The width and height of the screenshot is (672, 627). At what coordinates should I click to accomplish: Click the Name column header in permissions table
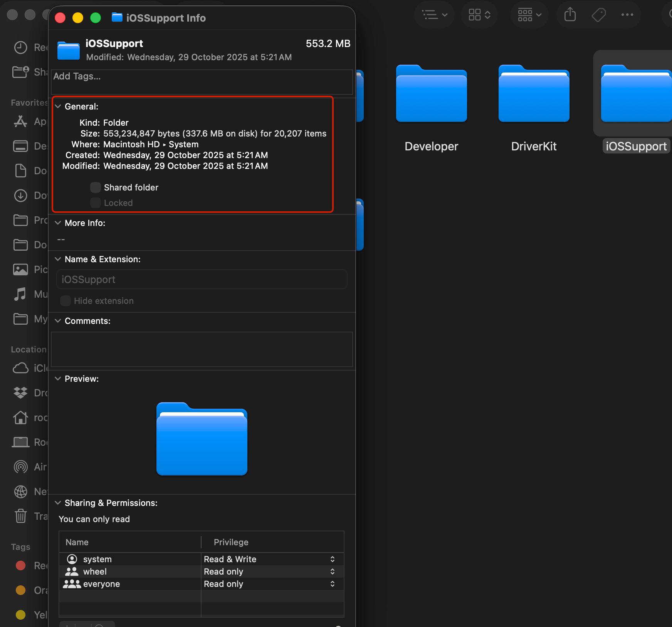[x=130, y=542]
